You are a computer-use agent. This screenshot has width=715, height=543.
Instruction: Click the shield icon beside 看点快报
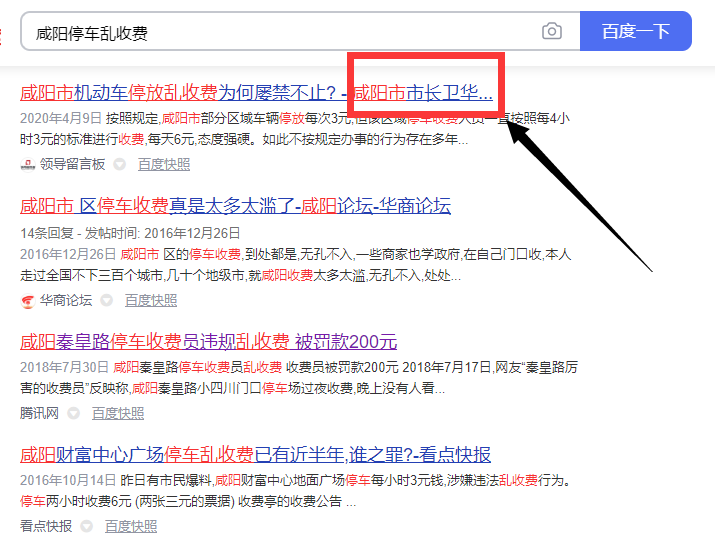pyautogui.click(x=87, y=526)
